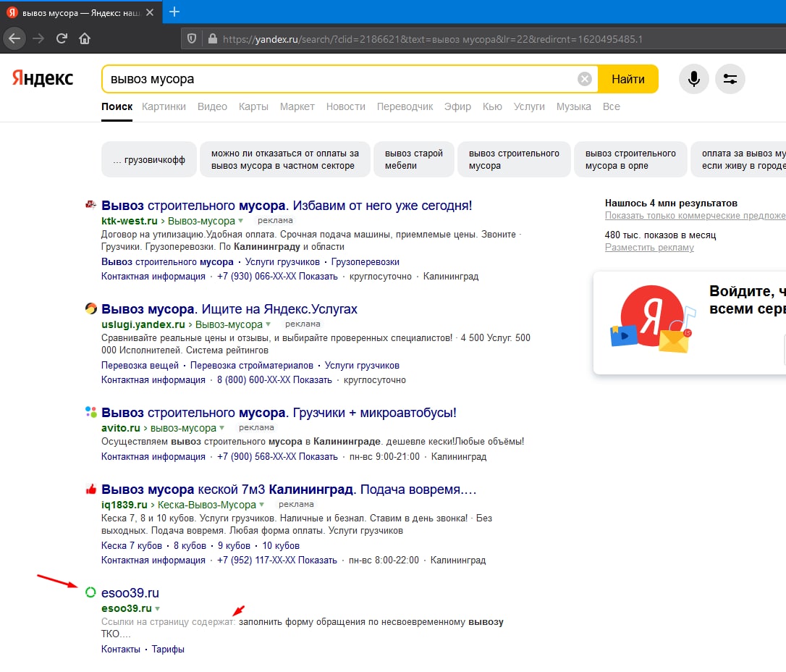Viewport: 786px width, 672px height.
Task: Open the Кью tab
Action: 492,106
